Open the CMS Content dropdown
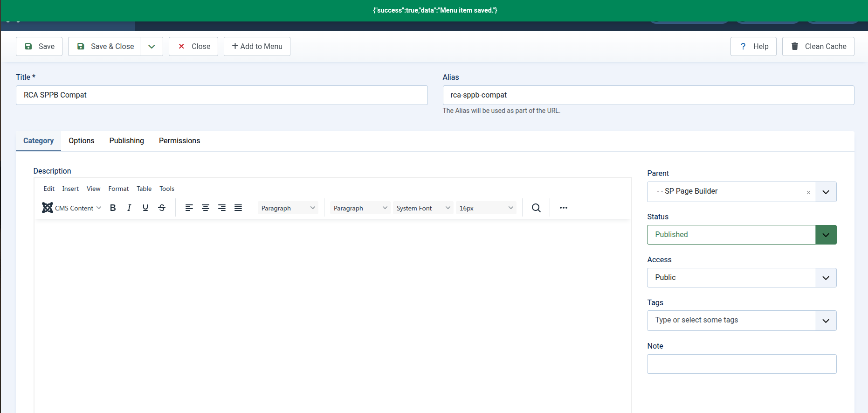The width and height of the screenshot is (868, 413). coord(72,208)
